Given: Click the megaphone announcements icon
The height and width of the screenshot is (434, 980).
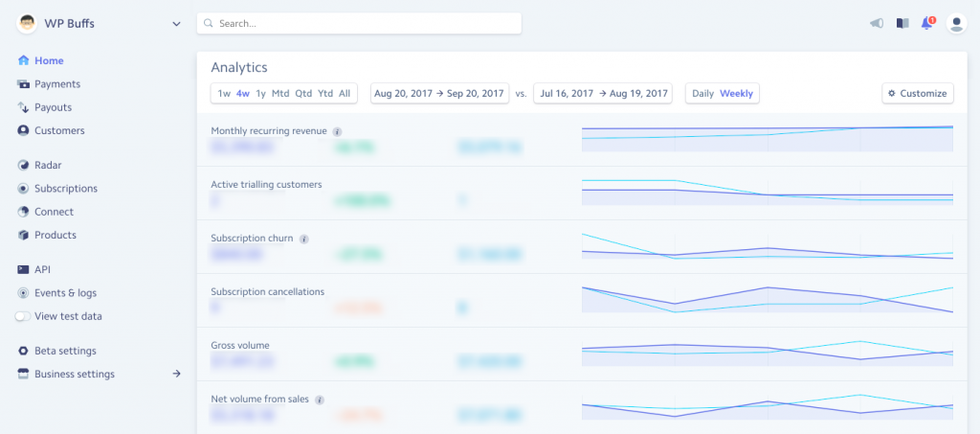Looking at the screenshot, I should pos(876,24).
